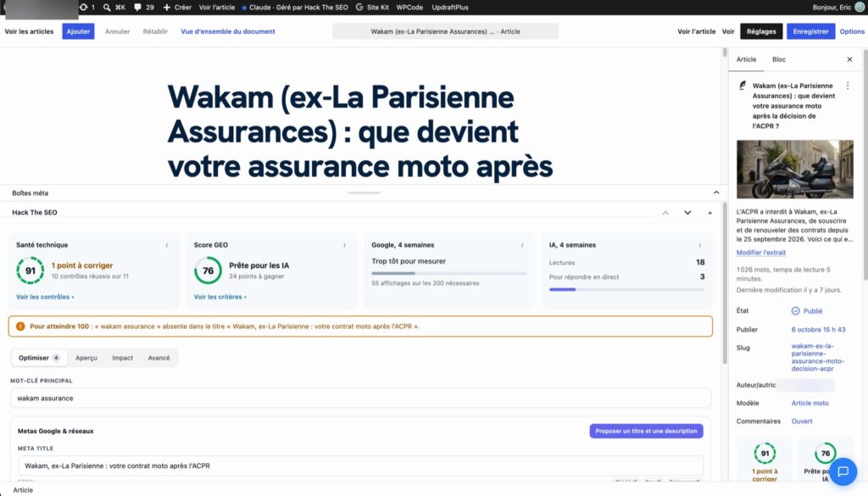Close the settings sidebar with the X
Viewport: 868px width, 496px height.
[849, 59]
